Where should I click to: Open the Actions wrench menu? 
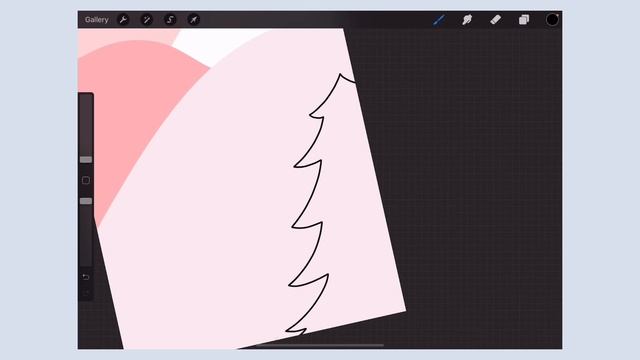pos(123,20)
